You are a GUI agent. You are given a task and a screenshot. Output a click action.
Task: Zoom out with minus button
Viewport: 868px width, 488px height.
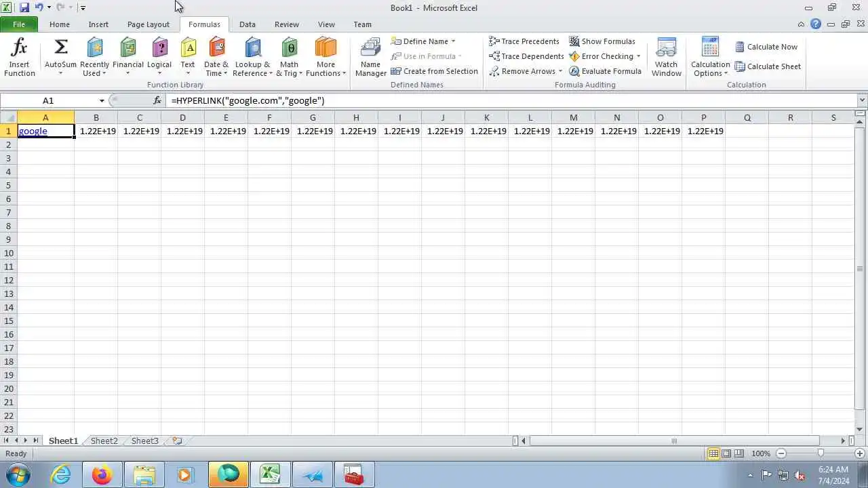pyautogui.click(x=781, y=453)
